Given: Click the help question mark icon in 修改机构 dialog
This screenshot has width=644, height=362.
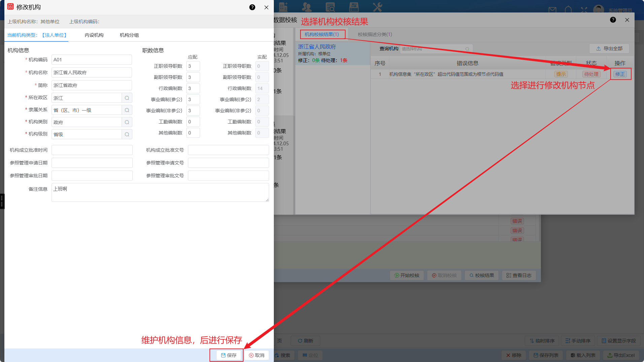Looking at the screenshot, I should click(x=252, y=7).
